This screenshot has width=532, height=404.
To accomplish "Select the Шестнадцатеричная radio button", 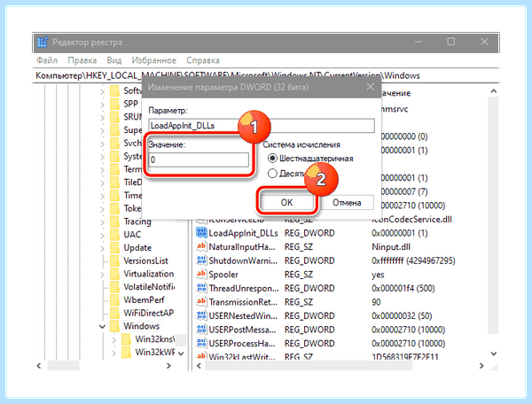I will click(272, 159).
